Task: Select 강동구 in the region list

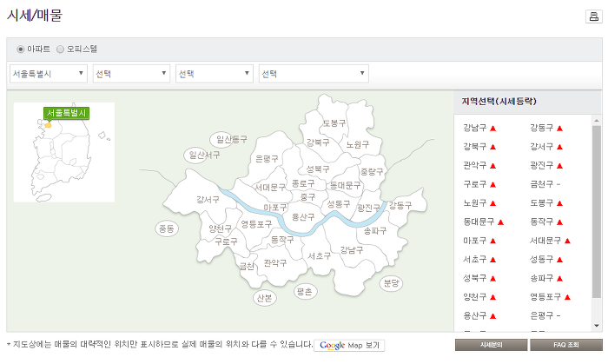Action: click(x=542, y=128)
